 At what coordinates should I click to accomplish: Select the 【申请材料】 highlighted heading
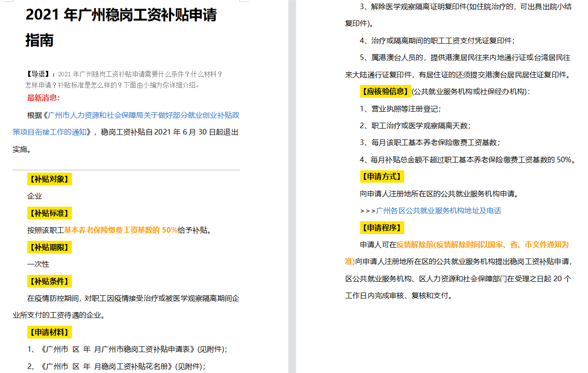click(x=49, y=333)
